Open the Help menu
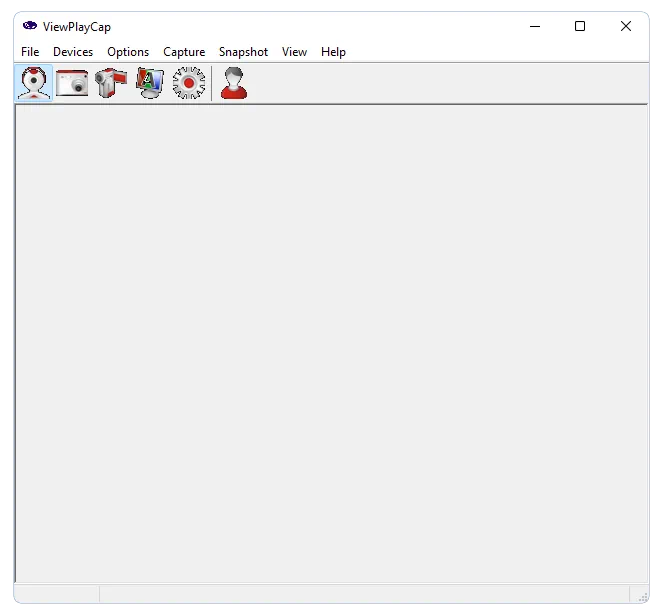This screenshot has height=616, width=660. [333, 52]
